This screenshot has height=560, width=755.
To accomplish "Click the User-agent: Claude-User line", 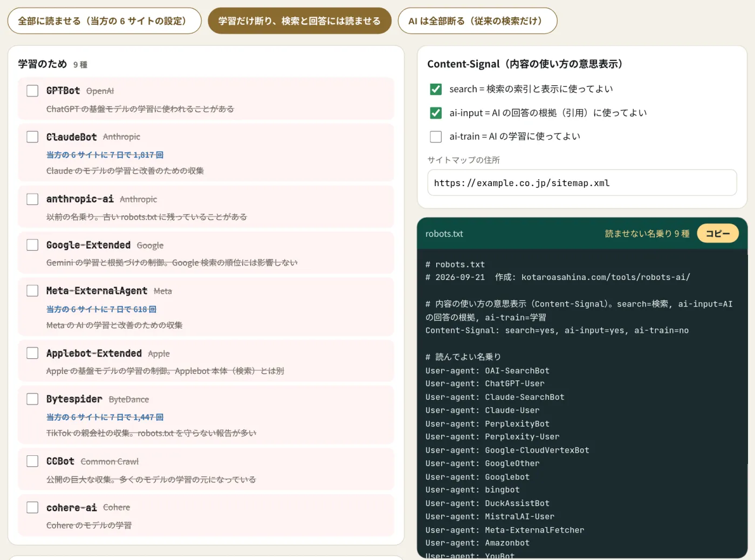I will 483,410.
